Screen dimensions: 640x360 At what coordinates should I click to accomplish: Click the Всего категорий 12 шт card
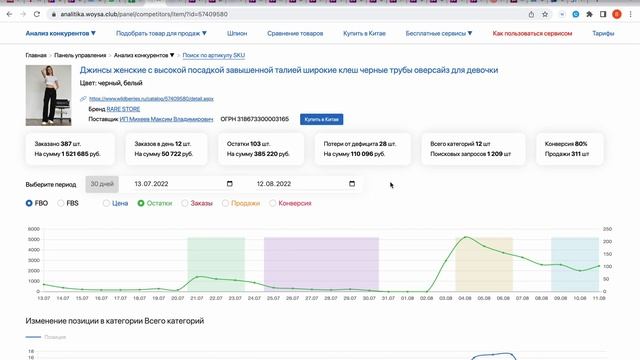(x=473, y=149)
